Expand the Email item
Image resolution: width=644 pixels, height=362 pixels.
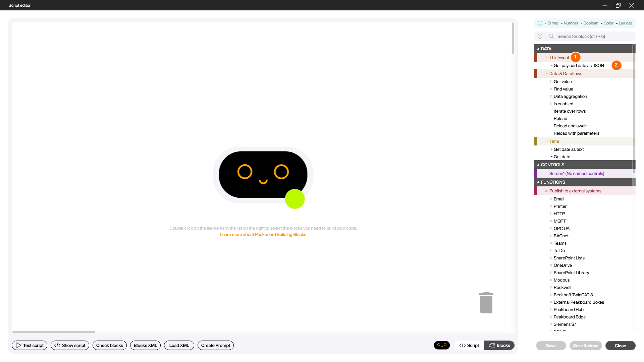[x=551, y=199]
